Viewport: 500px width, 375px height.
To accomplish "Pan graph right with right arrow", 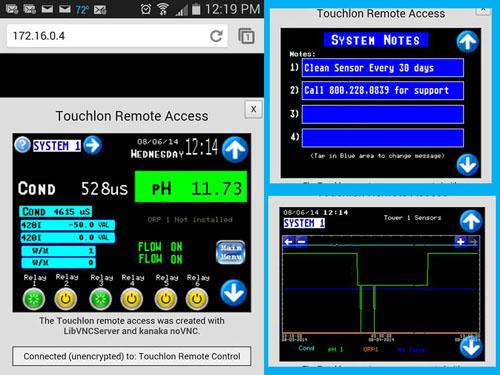I will coord(473,242).
